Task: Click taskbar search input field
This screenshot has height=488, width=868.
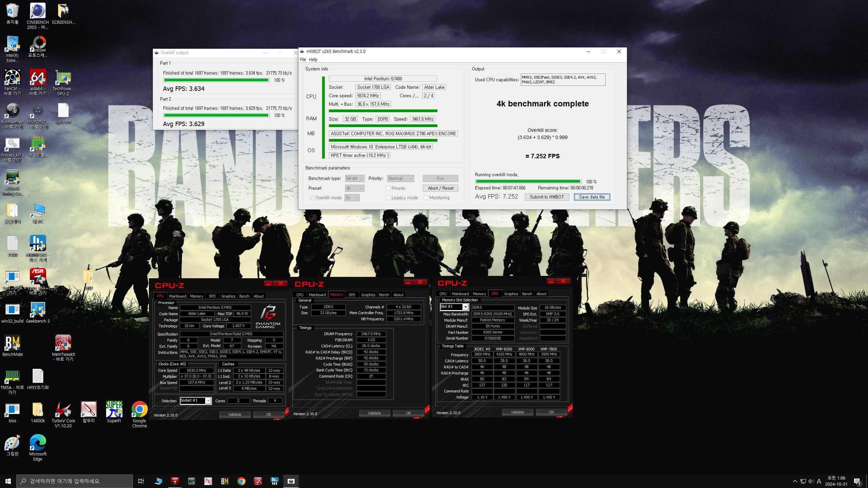Action: coord(75,481)
